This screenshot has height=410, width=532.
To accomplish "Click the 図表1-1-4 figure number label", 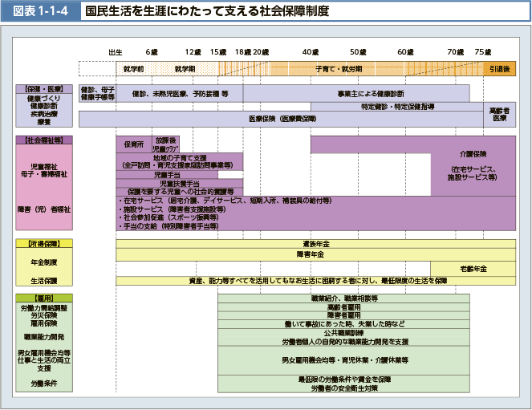I will (39, 12).
